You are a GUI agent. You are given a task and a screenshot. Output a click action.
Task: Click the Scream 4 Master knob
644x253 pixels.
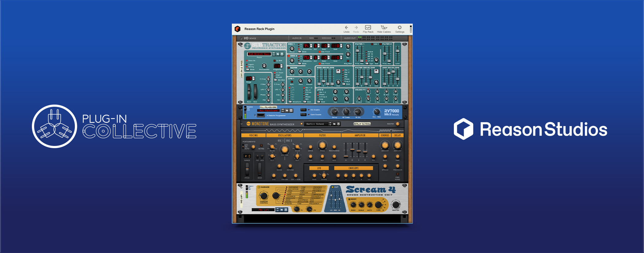396,205
